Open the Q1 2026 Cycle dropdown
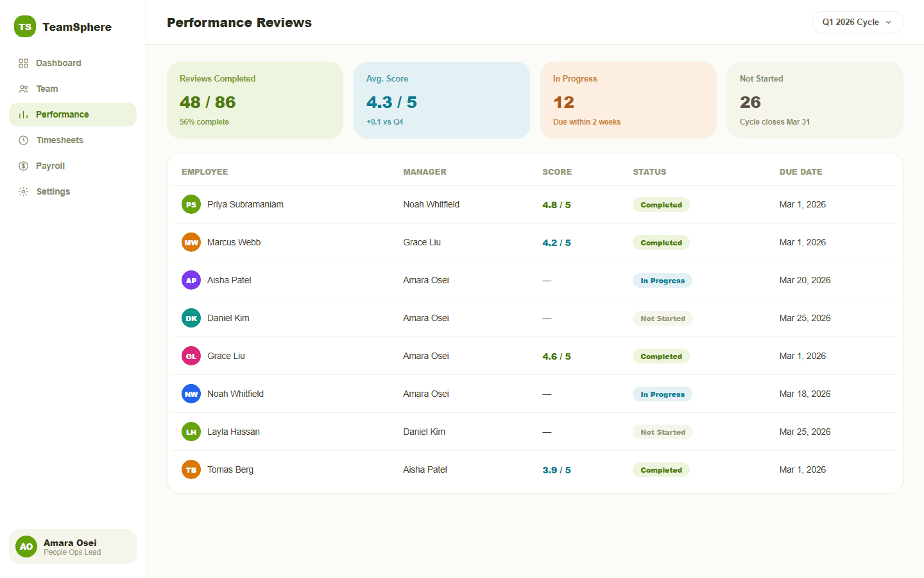The height and width of the screenshot is (578, 924). (x=857, y=22)
